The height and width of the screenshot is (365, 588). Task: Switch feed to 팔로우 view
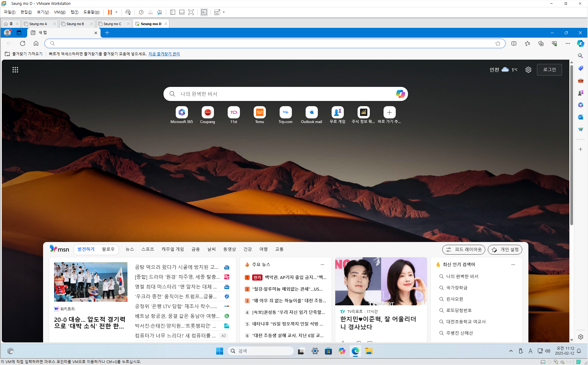108,249
